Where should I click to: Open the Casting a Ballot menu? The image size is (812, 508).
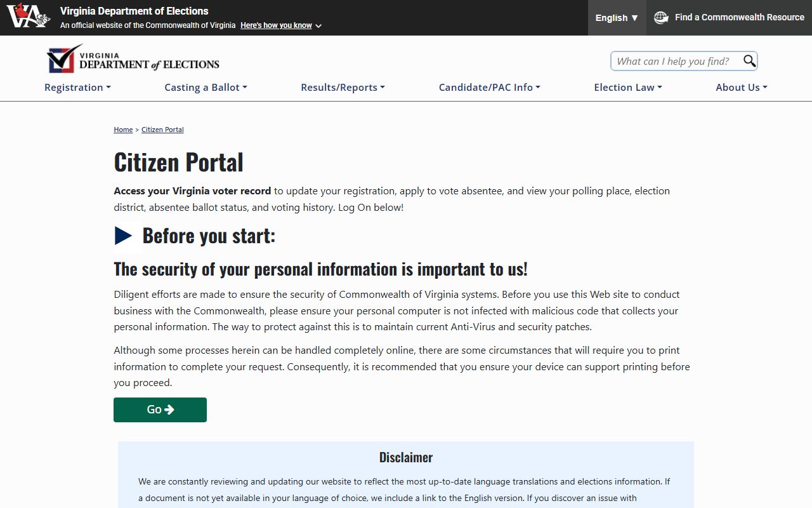[x=206, y=88]
